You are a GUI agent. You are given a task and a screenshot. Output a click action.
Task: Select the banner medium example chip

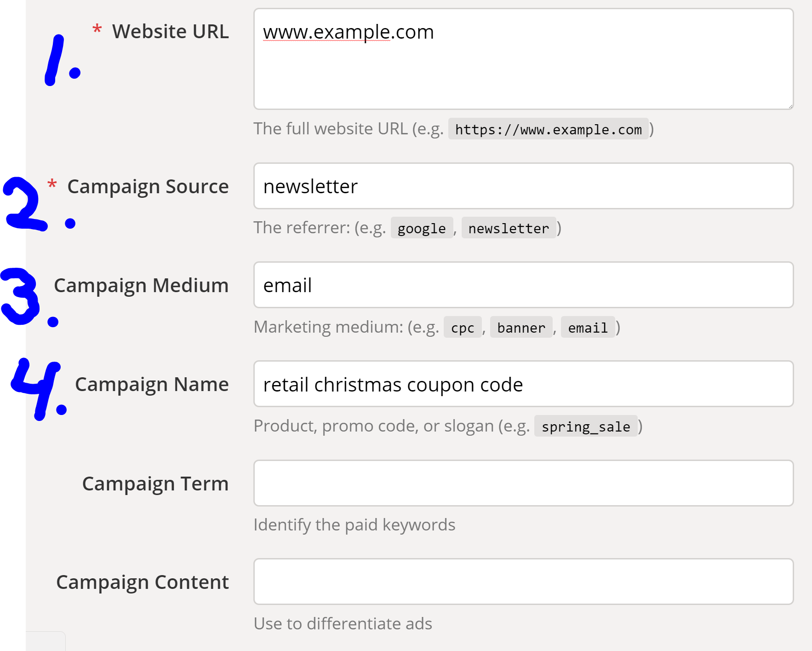pyautogui.click(x=520, y=328)
